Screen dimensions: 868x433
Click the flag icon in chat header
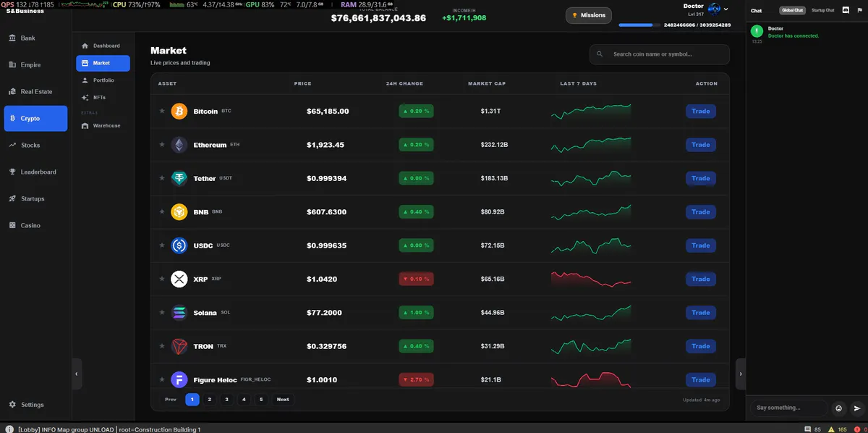click(859, 10)
